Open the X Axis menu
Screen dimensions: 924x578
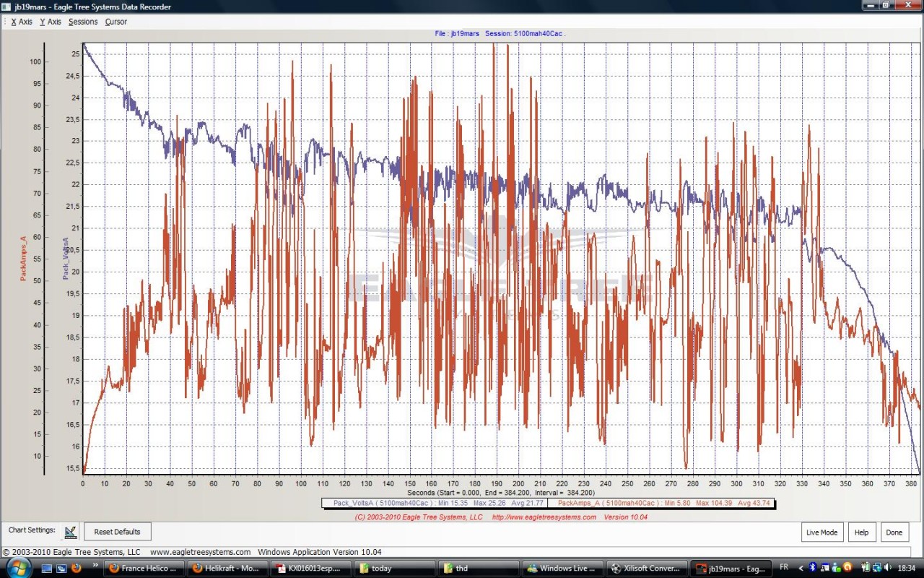[x=22, y=22]
